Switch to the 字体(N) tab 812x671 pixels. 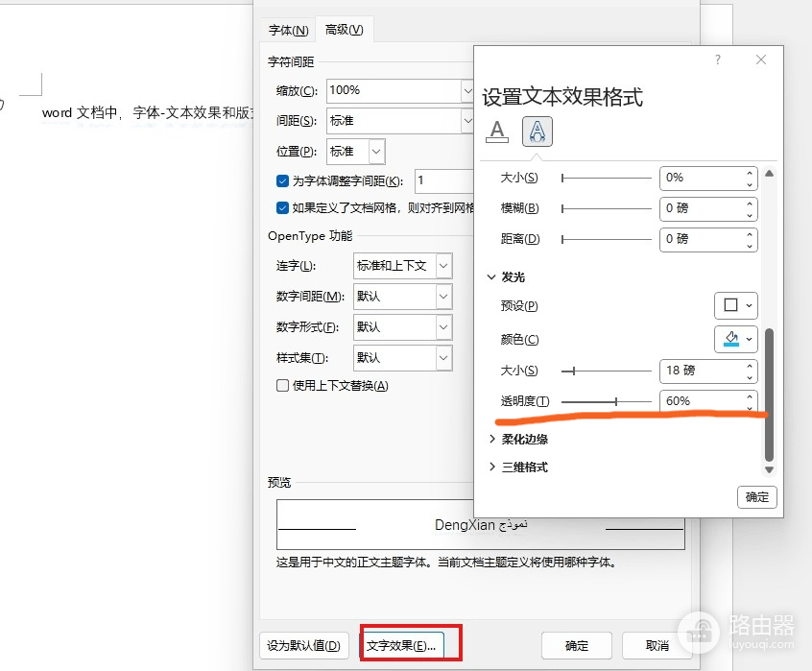pyautogui.click(x=289, y=31)
